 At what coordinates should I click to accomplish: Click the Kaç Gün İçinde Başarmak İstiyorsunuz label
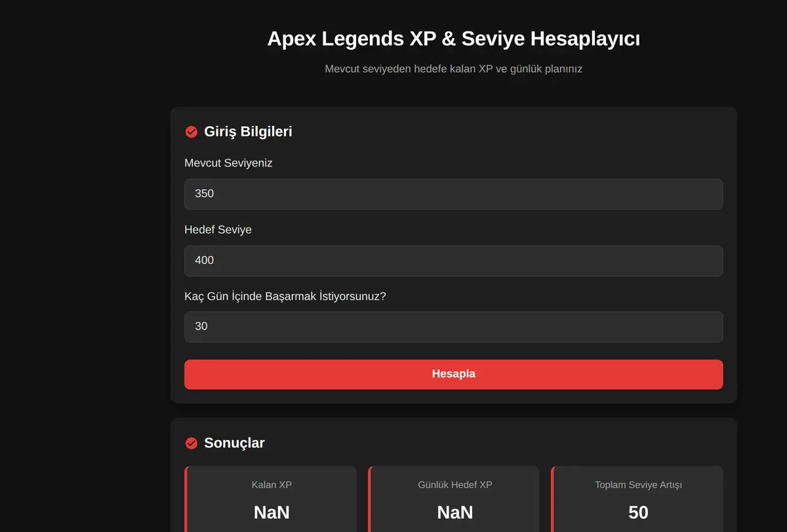[285, 297]
